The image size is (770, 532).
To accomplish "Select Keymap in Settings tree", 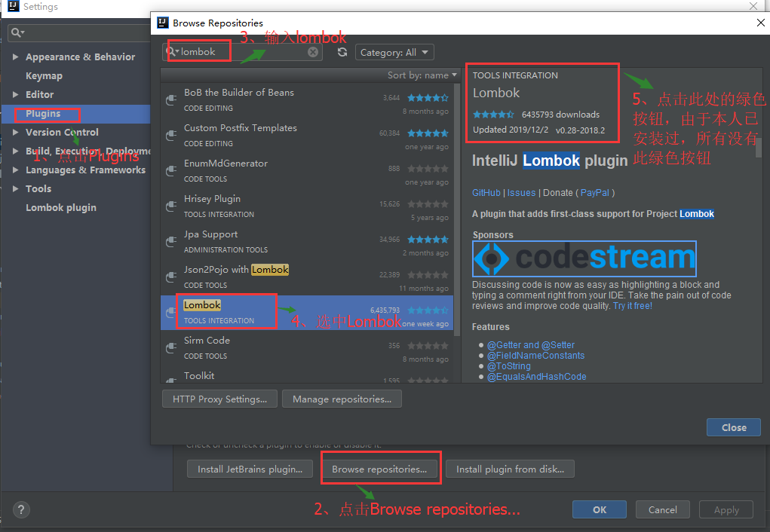I will [44, 75].
